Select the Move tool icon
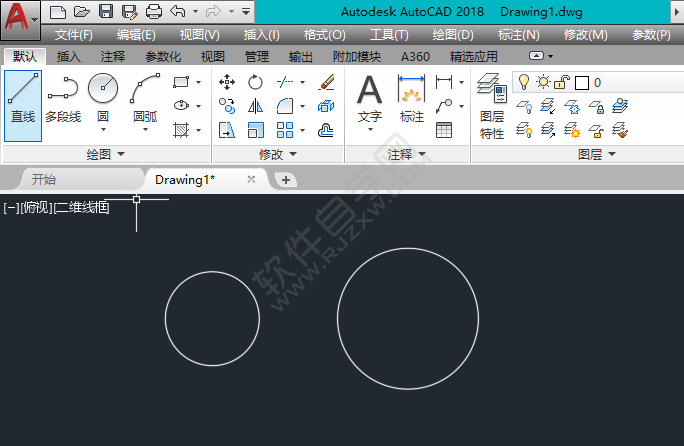The height and width of the screenshot is (446, 684). 227,82
